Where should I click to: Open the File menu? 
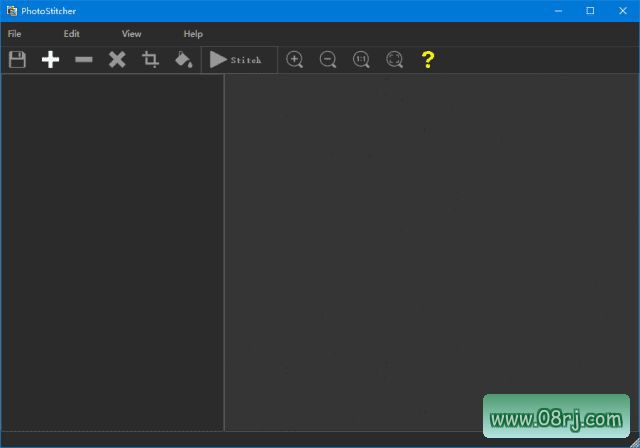(14, 34)
